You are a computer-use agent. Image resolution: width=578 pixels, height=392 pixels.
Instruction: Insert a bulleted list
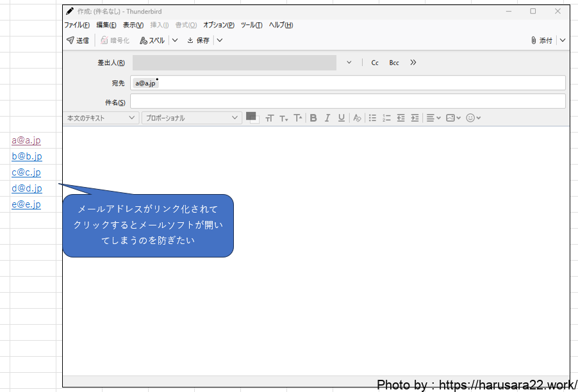(372, 118)
